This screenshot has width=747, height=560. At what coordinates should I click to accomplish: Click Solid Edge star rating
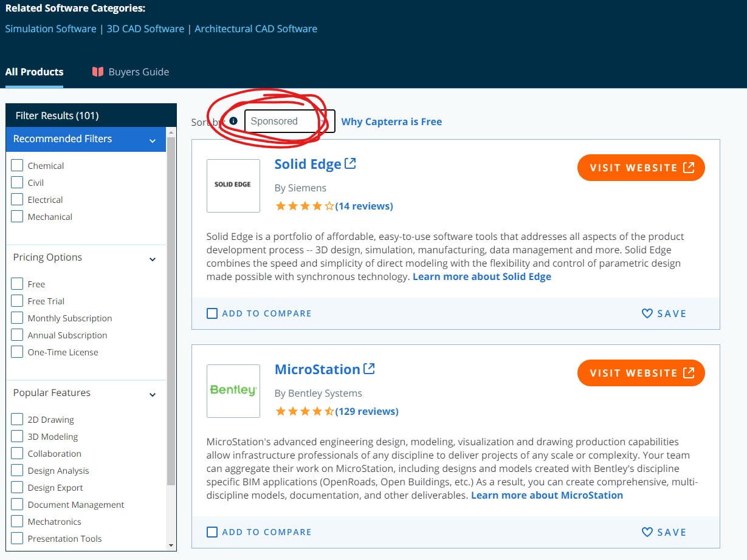pos(305,206)
